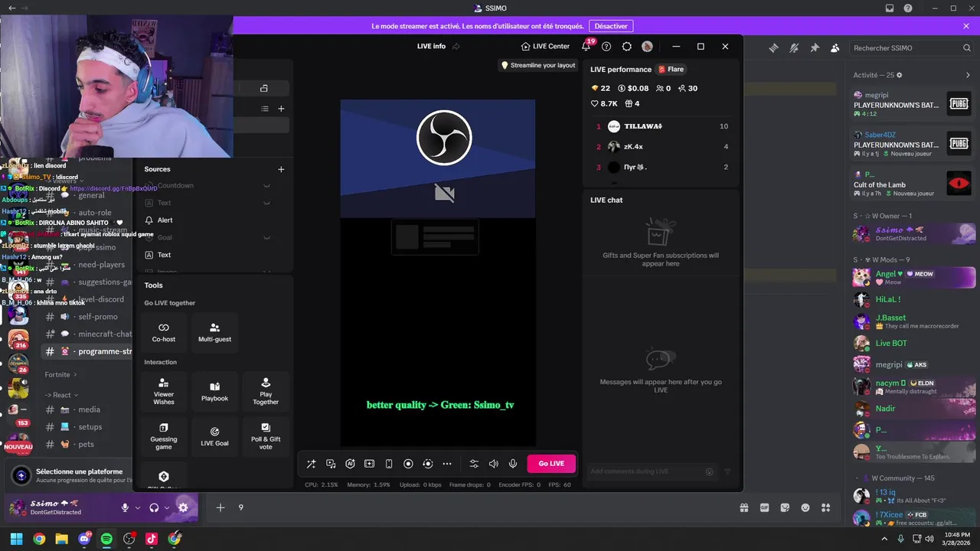This screenshot has width=980, height=551.
Task: Open Discord emoji picker in message bar
Action: tap(805, 507)
